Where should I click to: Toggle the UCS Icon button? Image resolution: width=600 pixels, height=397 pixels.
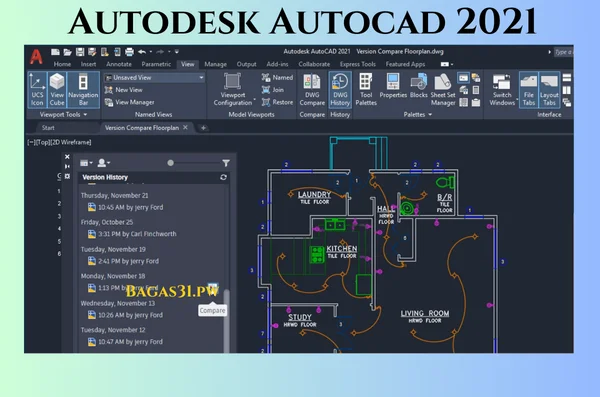(37, 90)
